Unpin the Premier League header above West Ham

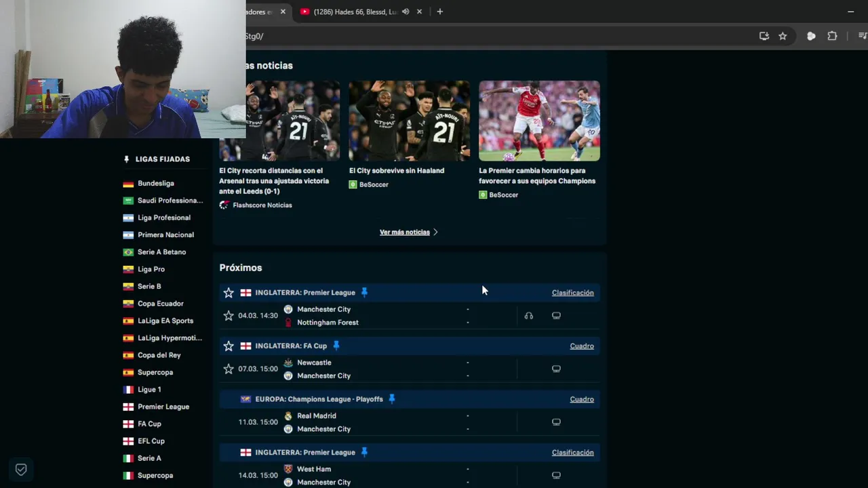pos(364,452)
